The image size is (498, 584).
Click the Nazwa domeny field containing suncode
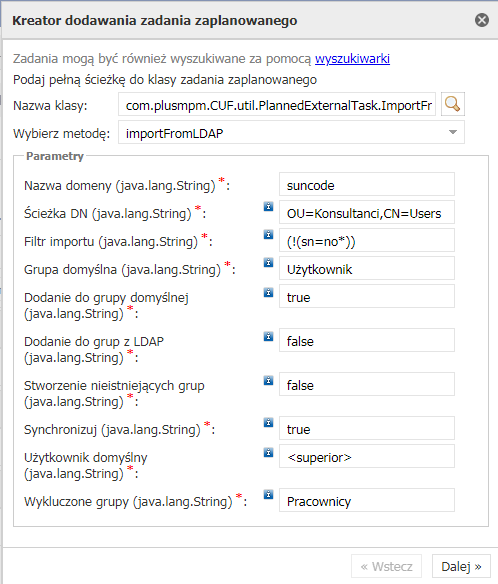(367, 184)
